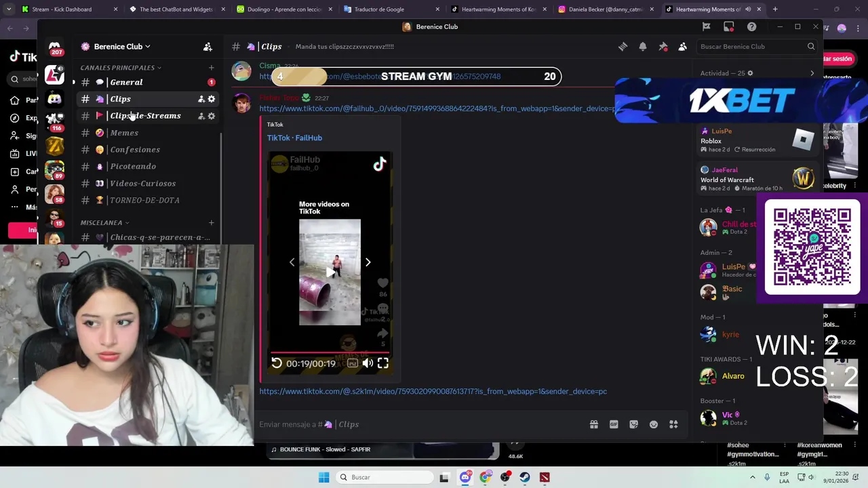Image resolution: width=868 pixels, height=488 pixels.
Task: Toggle captions on embedded video
Action: 353,363
